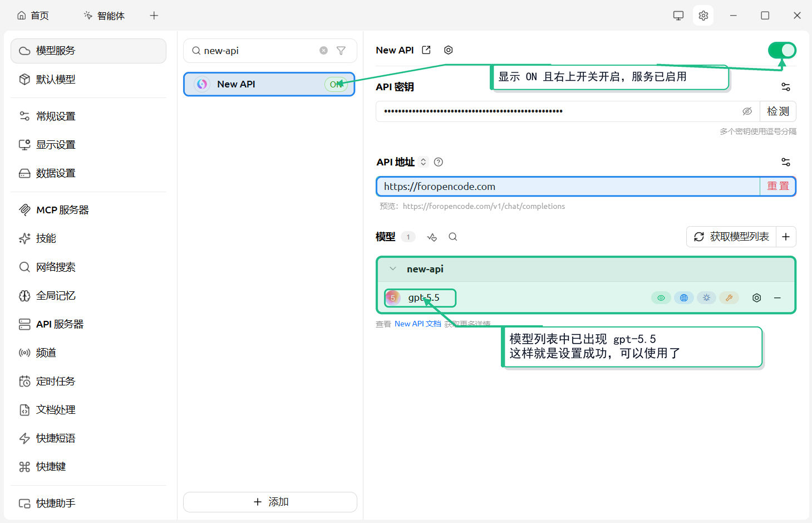The image size is (812, 523).
Task: Collapse the new-api model group
Action: [393, 269]
